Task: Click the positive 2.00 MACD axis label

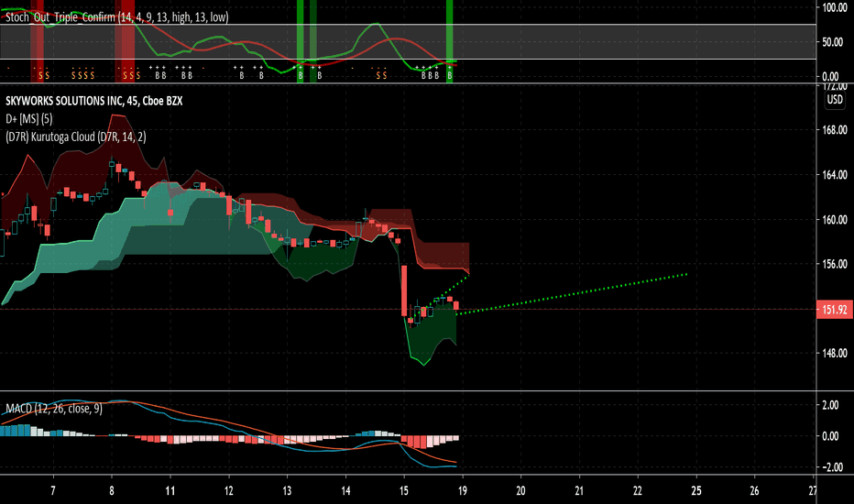Action: click(830, 405)
